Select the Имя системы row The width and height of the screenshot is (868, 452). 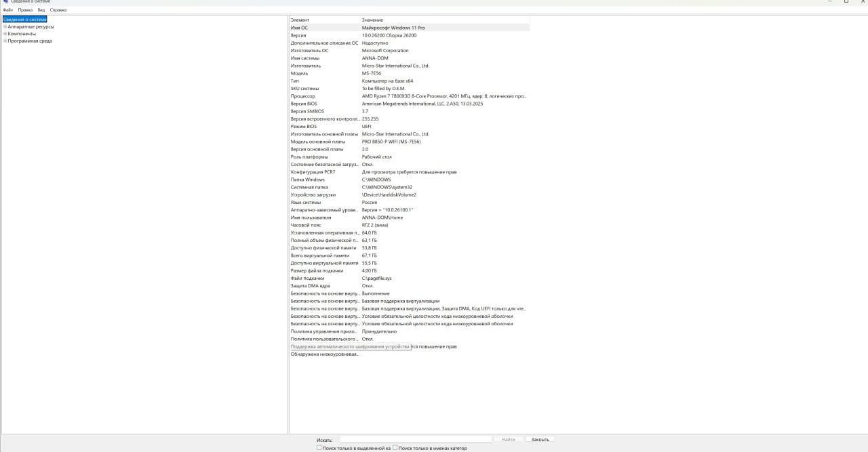[410, 58]
